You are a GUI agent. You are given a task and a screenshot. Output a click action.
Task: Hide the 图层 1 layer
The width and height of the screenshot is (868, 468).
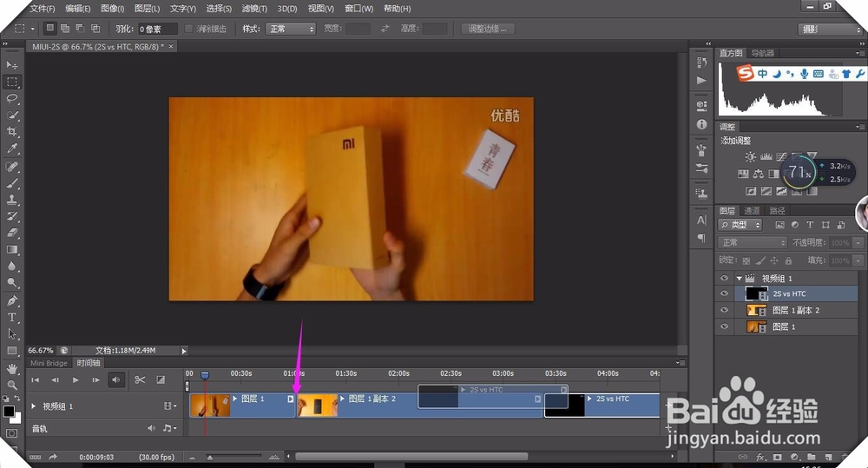(x=724, y=326)
